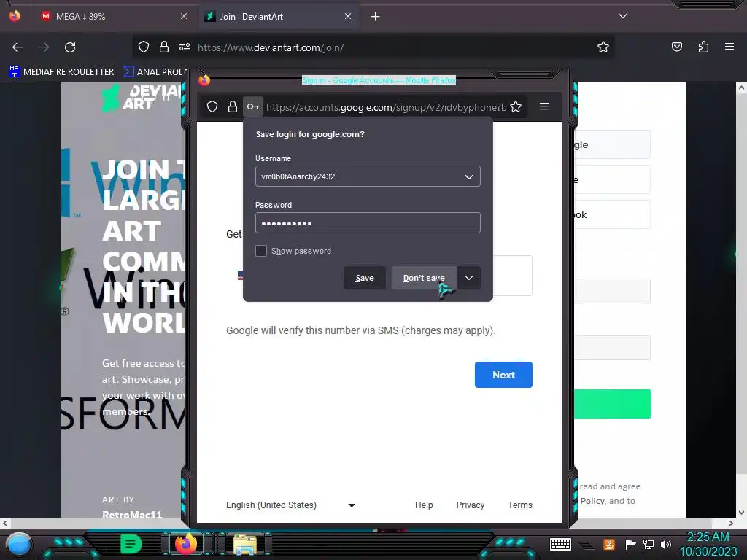747x560 pixels.
Task: Open site security padlock for deviantart.com
Action: pos(164,47)
